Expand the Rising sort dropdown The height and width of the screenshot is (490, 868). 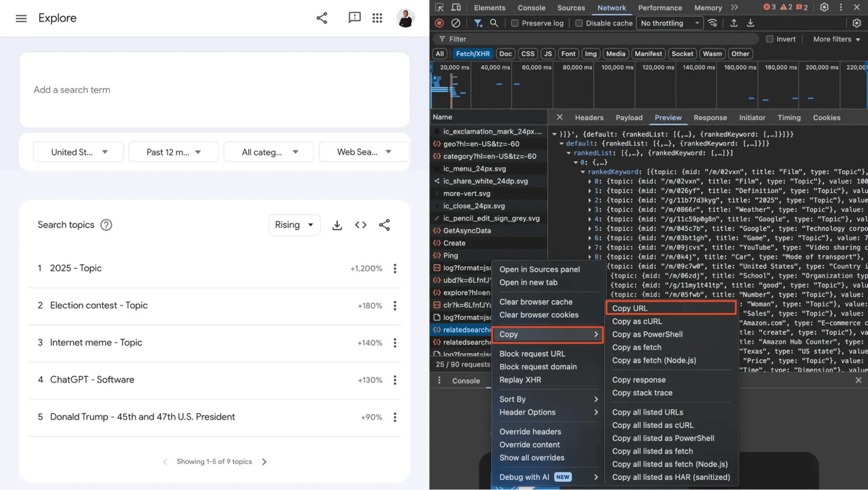coord(294,225)
